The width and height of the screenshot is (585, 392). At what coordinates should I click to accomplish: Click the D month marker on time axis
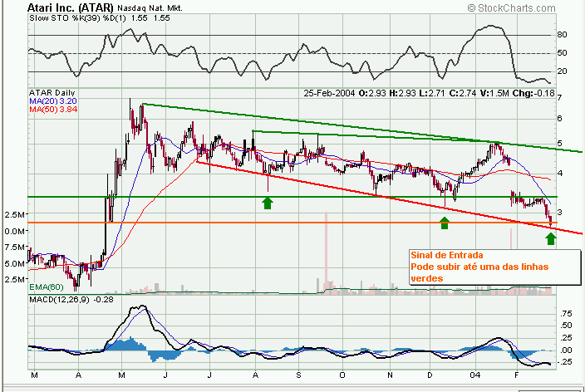tap(430, 375)
